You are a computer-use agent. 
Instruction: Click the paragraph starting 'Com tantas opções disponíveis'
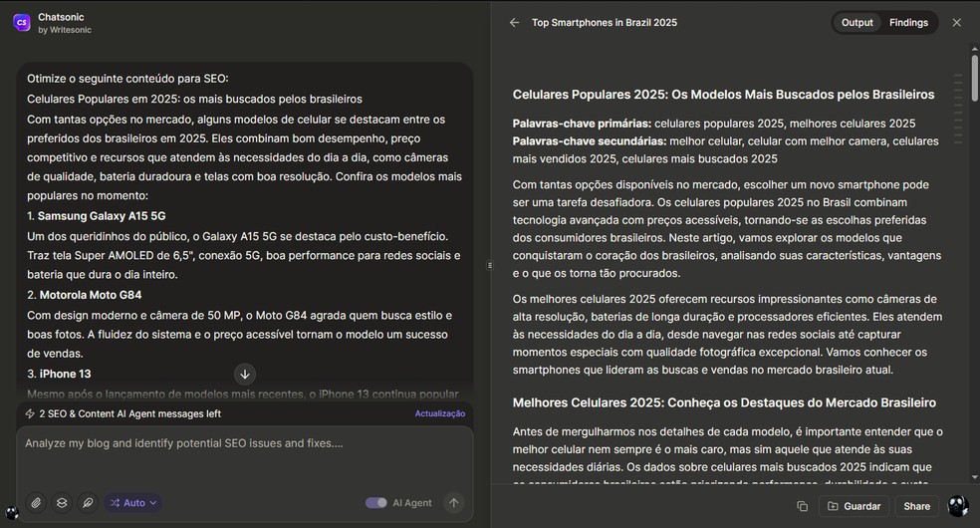click(x=727, y=229)
